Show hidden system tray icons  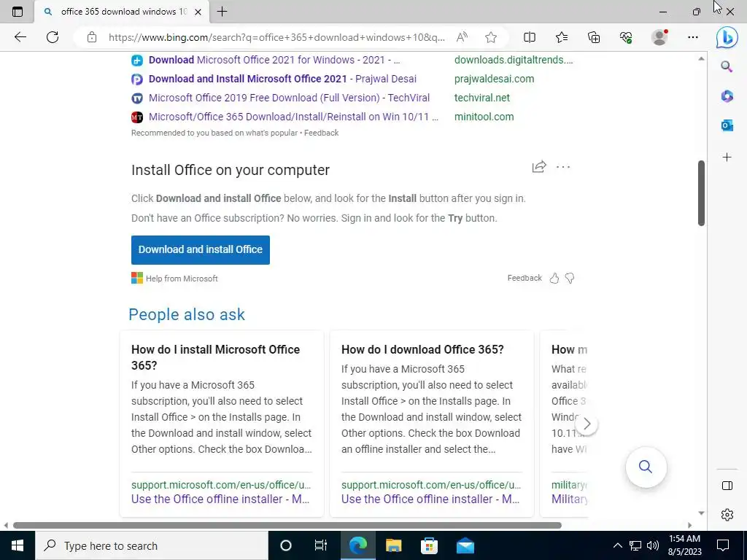pos(617,545)
